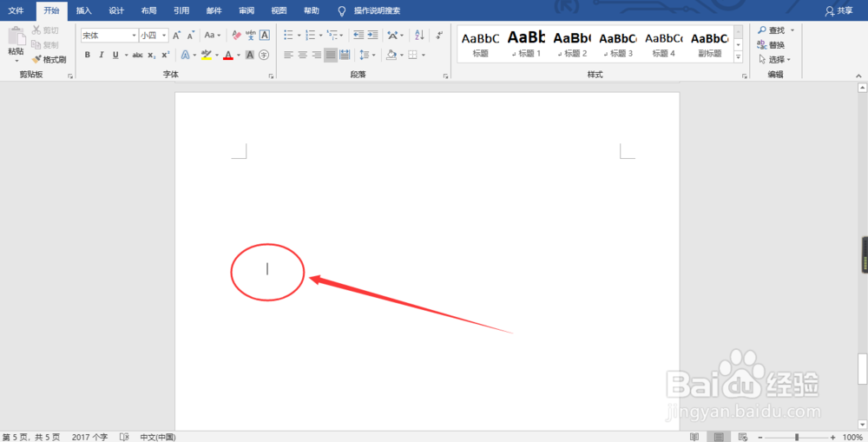Open the borders dropdown arrow
This screenshot has height=442, width=868.
pos(424,55)
